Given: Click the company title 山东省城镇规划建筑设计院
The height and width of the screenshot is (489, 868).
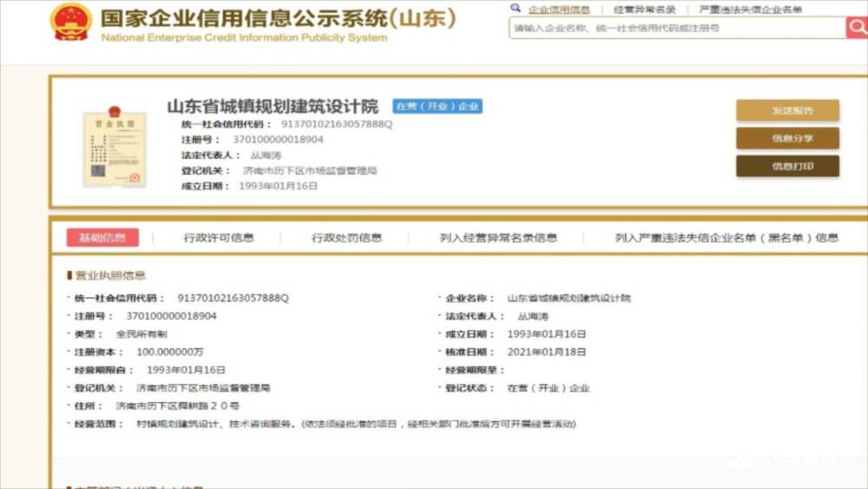Looking at the screenshot, I should 273,107.
